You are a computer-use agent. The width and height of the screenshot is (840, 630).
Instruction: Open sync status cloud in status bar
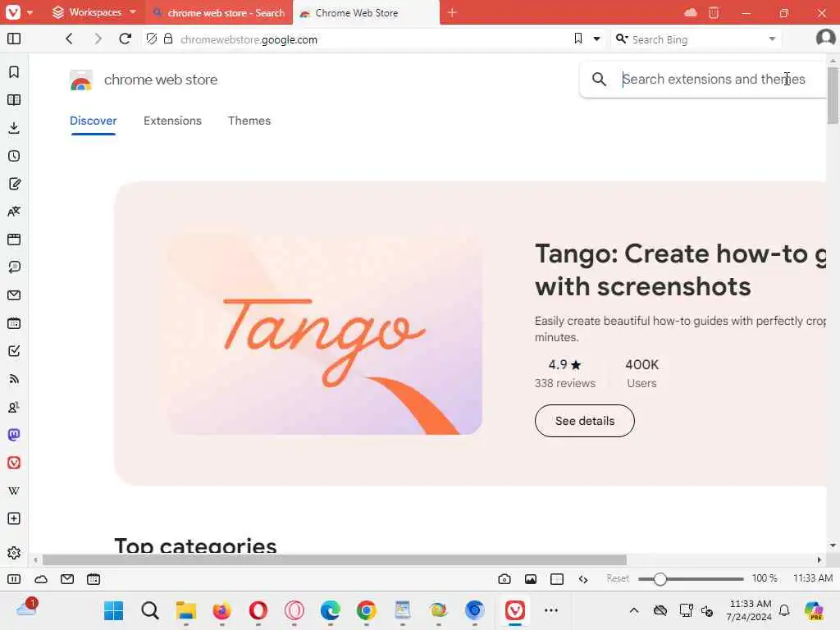pos(41,579)
